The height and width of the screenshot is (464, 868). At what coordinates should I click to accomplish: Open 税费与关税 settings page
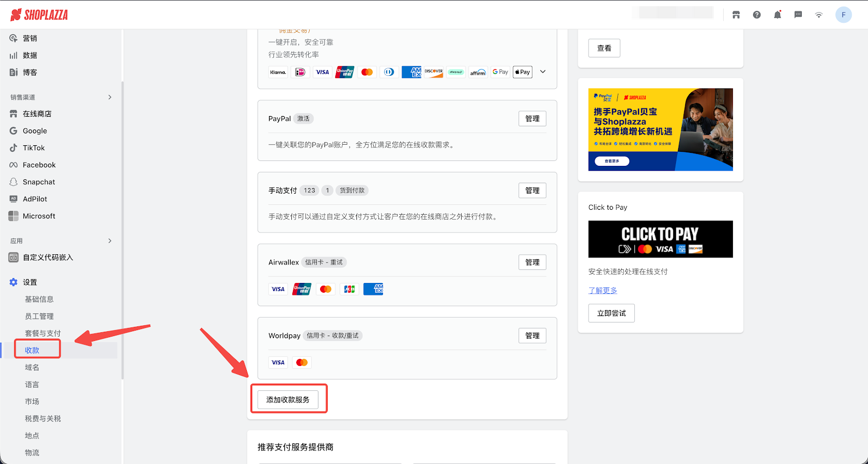[x=43, y=418]
